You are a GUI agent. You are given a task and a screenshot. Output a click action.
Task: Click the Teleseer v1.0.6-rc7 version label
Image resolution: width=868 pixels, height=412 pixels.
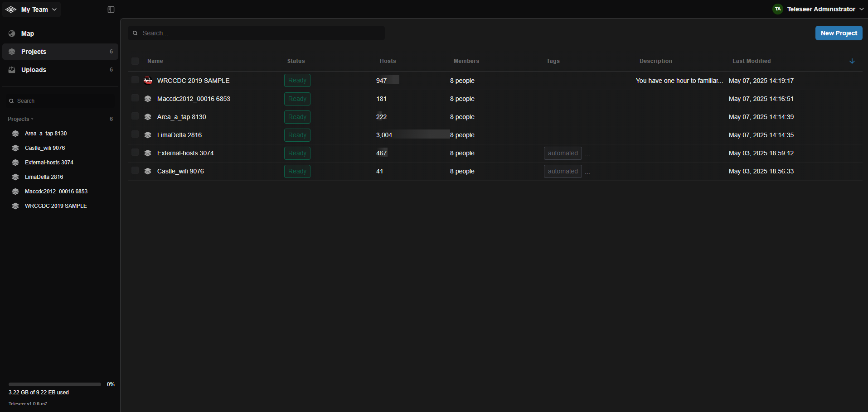coord(28,404)
